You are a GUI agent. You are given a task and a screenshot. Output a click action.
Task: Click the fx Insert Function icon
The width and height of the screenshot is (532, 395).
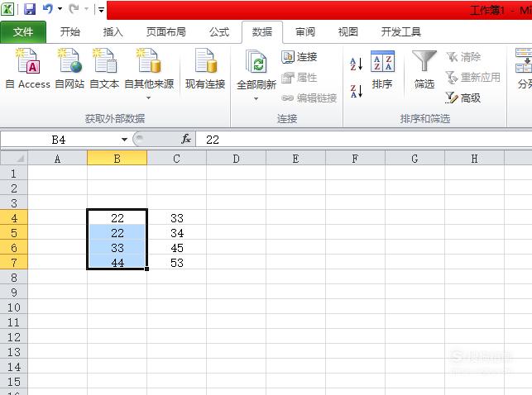(x=186, y=139)
